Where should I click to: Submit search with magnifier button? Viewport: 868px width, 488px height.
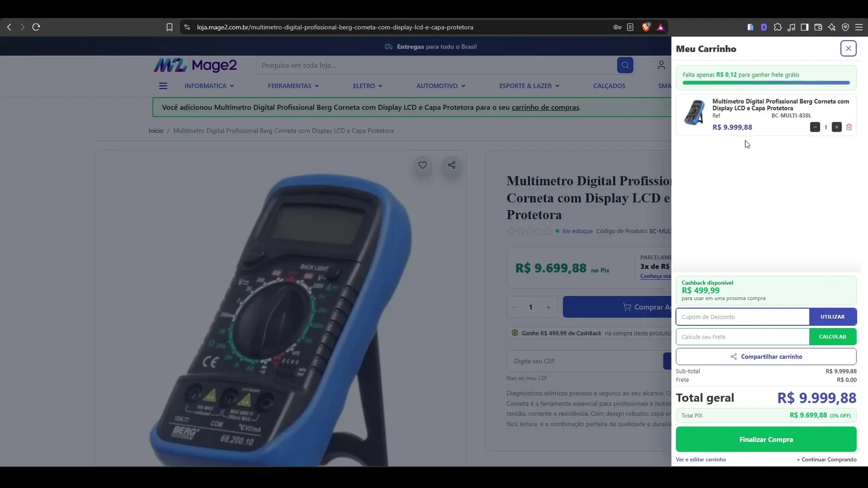[x=625, y=65]
